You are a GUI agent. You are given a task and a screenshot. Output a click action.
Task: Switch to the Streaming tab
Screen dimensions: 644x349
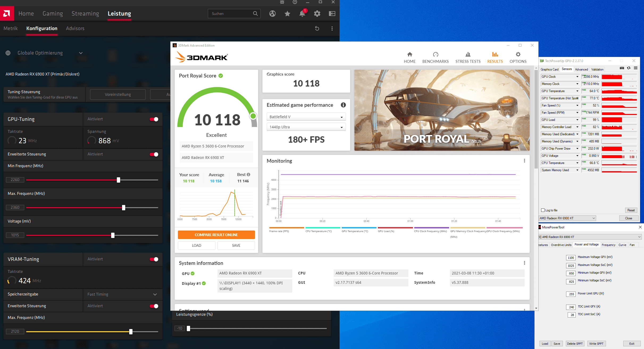pyautogui.click(x=85, y=14)
